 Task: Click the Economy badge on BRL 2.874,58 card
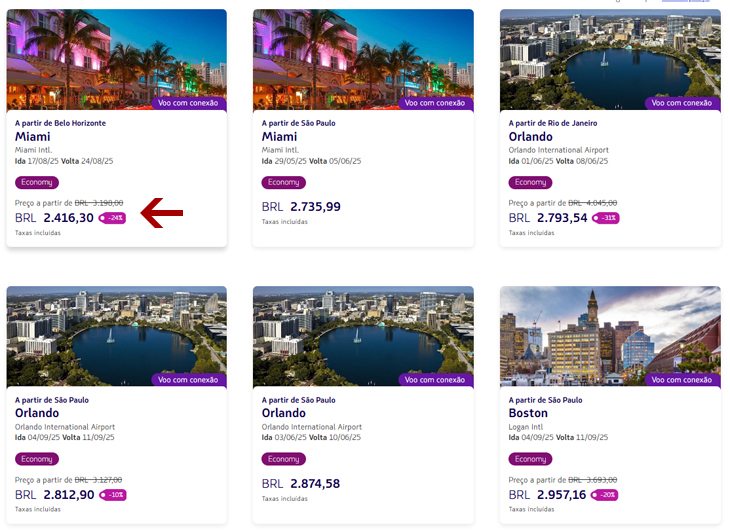[284, 459]
